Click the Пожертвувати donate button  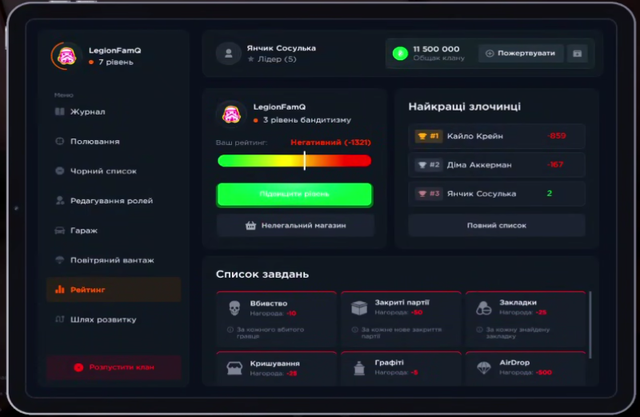click(521, 53)
